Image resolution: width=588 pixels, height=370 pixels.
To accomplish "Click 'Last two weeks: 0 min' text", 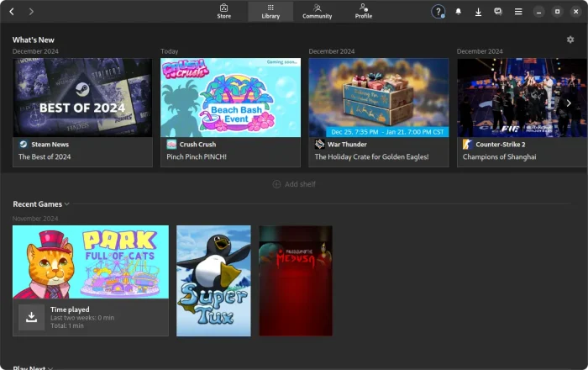I will click(82, 318).
